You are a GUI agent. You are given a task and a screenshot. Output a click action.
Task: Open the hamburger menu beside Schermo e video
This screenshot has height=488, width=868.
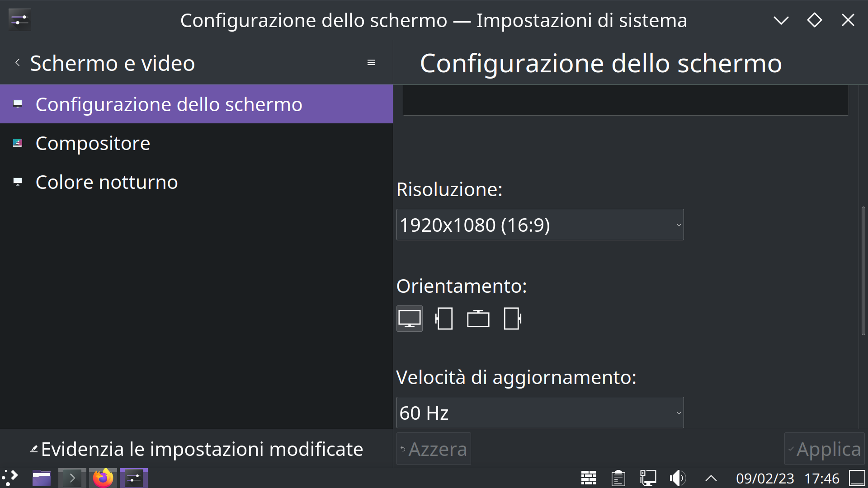[371, 63]
